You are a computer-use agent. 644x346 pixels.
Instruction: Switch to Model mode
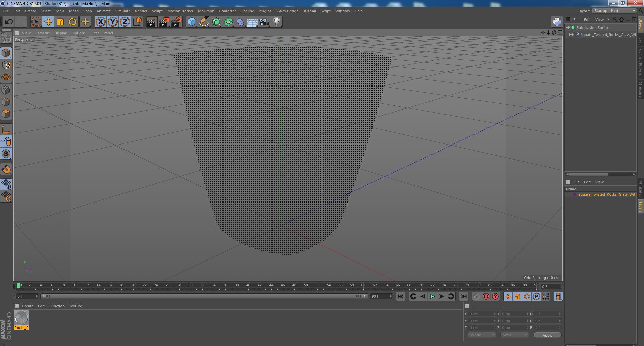6,53
